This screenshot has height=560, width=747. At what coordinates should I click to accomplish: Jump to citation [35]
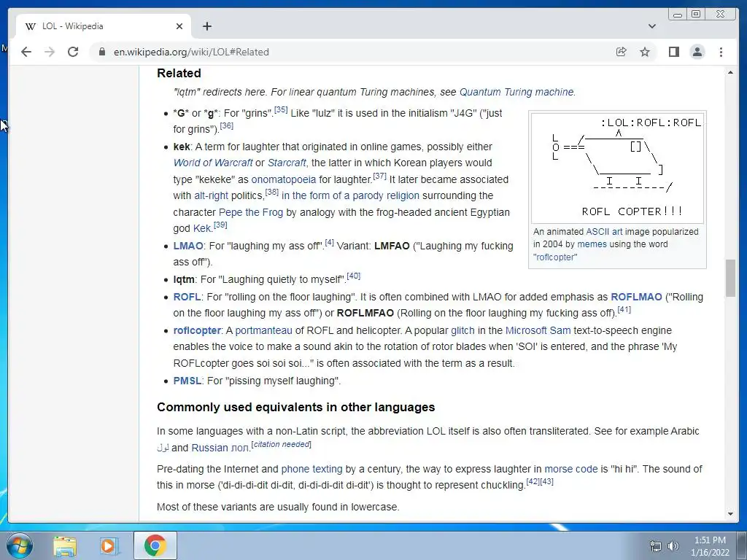coord(281,110)
